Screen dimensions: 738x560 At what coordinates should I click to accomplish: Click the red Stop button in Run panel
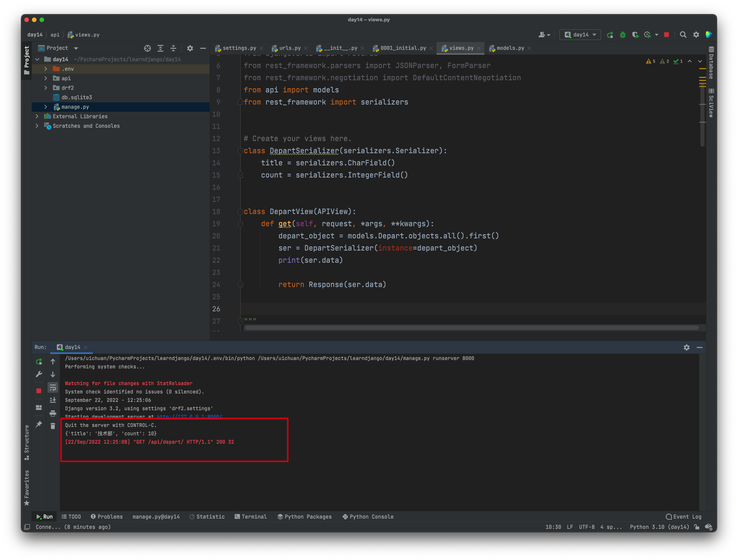point(39,390)
